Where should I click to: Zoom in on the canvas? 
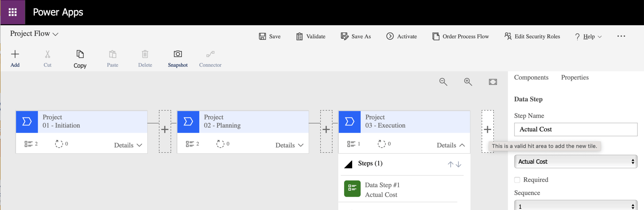coord(468,82)
